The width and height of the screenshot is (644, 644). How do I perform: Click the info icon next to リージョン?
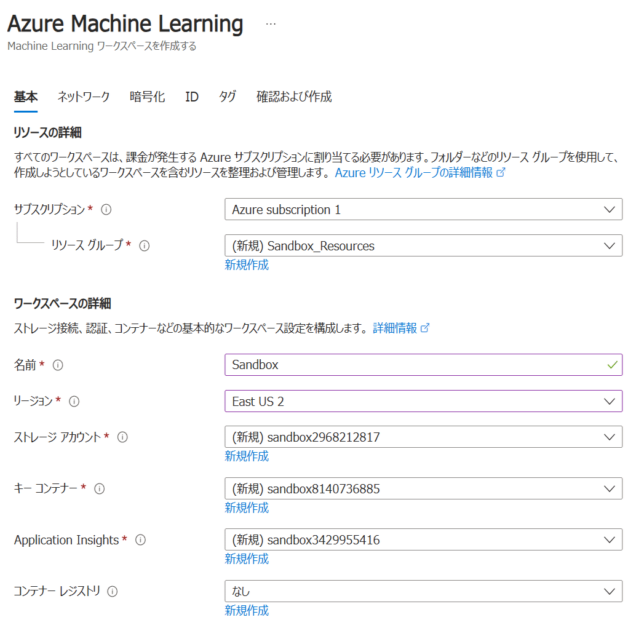click(74, 401)
